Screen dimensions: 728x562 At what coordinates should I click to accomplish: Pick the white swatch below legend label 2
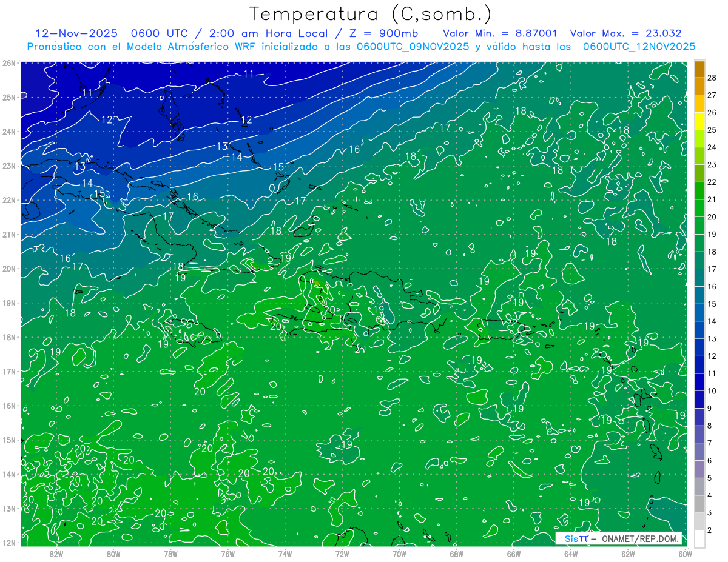[699, 538]
